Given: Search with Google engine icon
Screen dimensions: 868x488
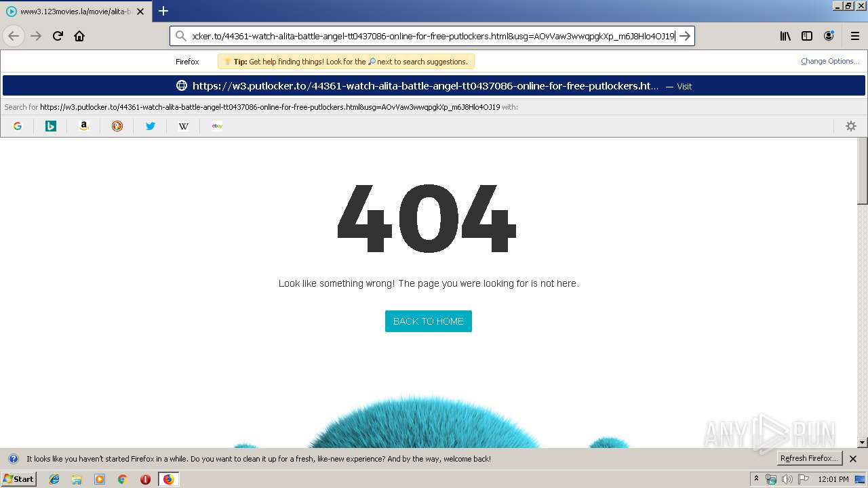Looking at the screenshot, I should coord(18,126).
